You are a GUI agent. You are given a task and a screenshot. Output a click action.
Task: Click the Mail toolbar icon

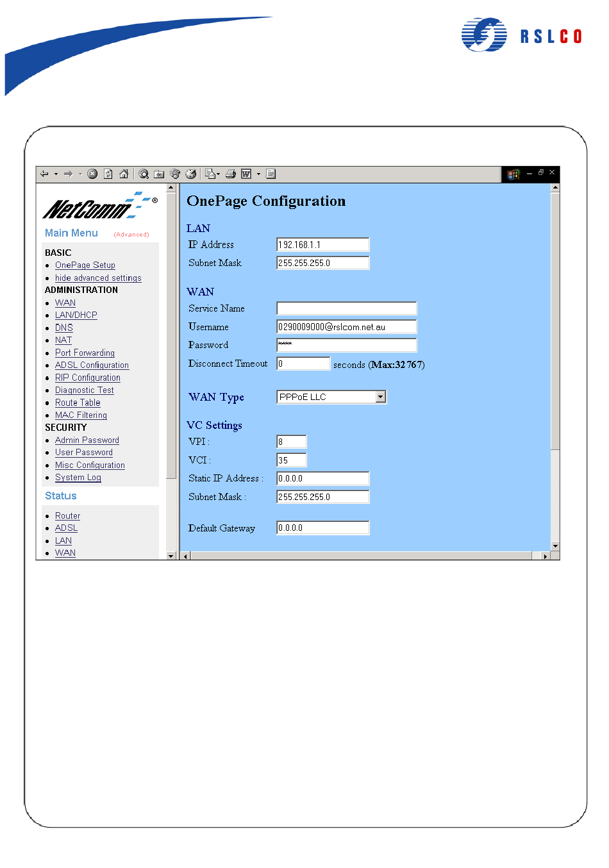pyautogui.click(x=210, y=174)
